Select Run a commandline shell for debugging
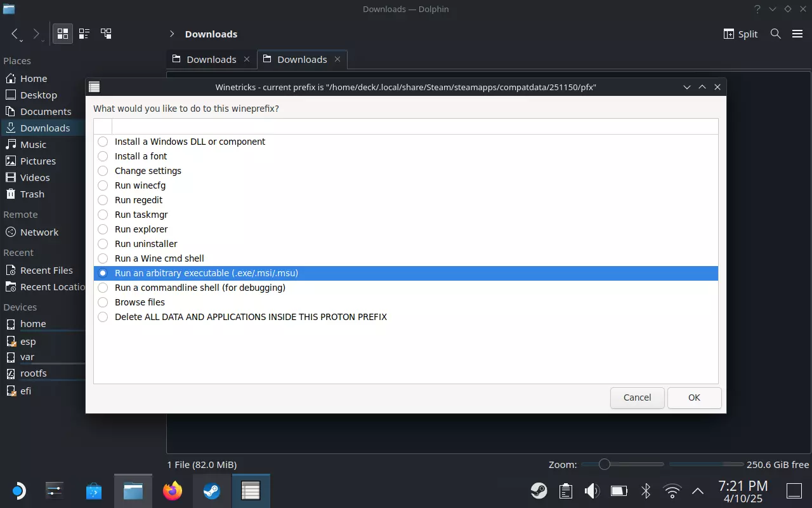This screenshot has height=508, width=812. (x=406, y=288)
